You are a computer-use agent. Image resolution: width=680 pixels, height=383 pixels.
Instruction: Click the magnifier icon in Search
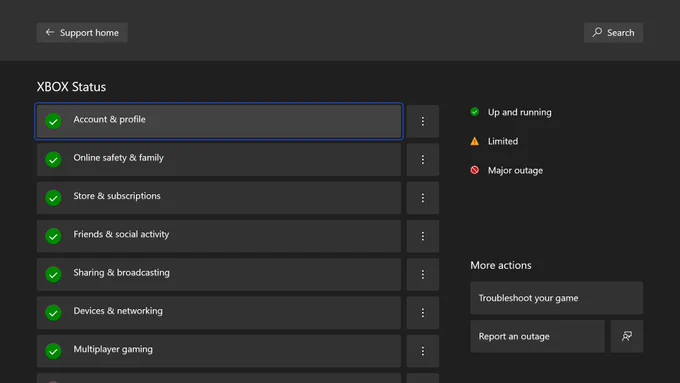click(597, 32)
